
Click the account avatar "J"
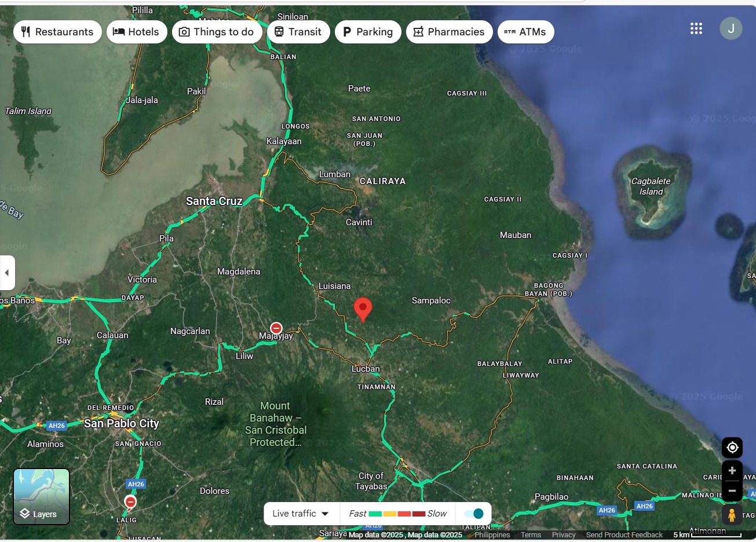731,28
